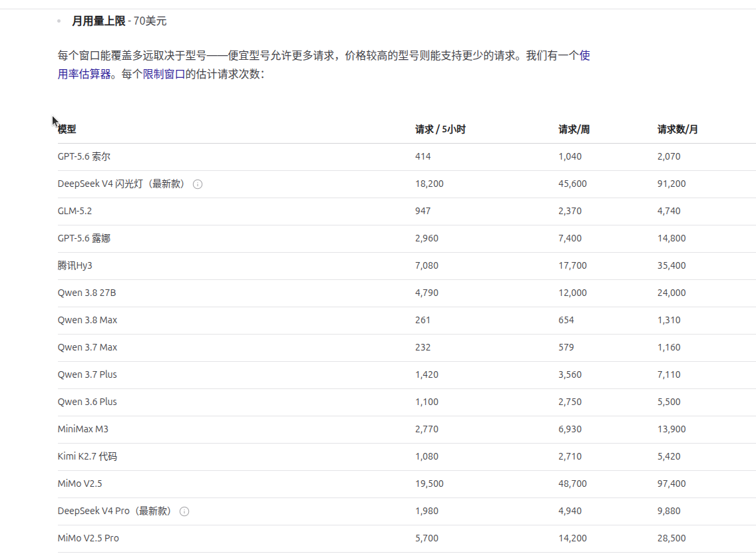Click 4,940 weekly value for DeepSeek V4 Pro
Image resolution: width=756 pixels, height=560 pixels.
tap(570, 511)
